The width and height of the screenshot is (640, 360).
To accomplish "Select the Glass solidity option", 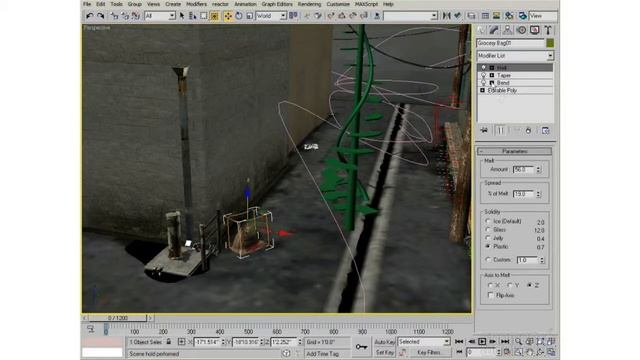I will coord(488,230).
